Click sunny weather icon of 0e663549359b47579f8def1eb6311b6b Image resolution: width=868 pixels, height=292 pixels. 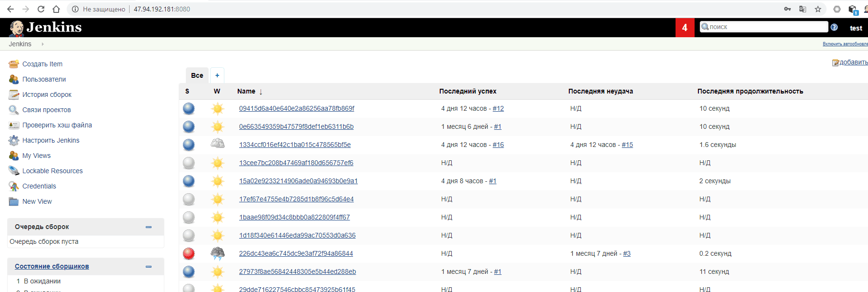click(218, 126)
